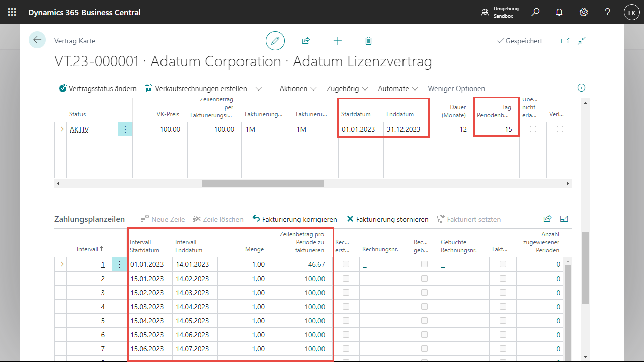The width and height of the screenshot is (644, 362).
Task: Click the back arrow button
Action: 37,40
